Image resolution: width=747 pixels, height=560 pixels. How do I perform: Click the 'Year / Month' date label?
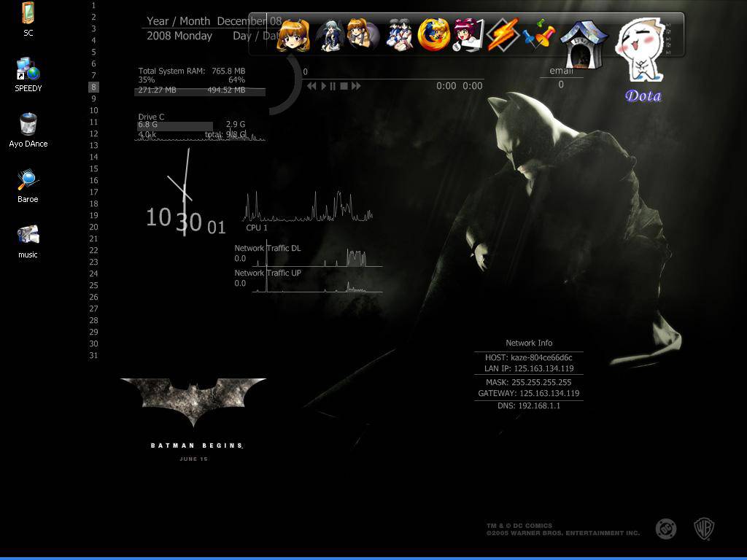pyautogui.click(x=178, y=21)
